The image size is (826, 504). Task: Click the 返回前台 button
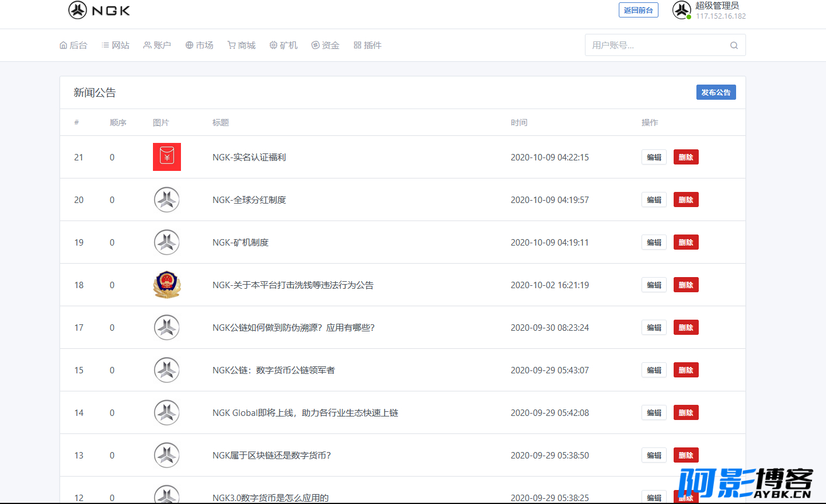(x=639, y=10)
